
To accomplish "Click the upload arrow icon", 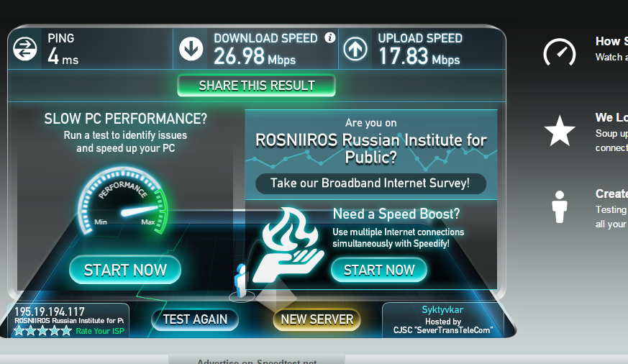I will [355, 49].
